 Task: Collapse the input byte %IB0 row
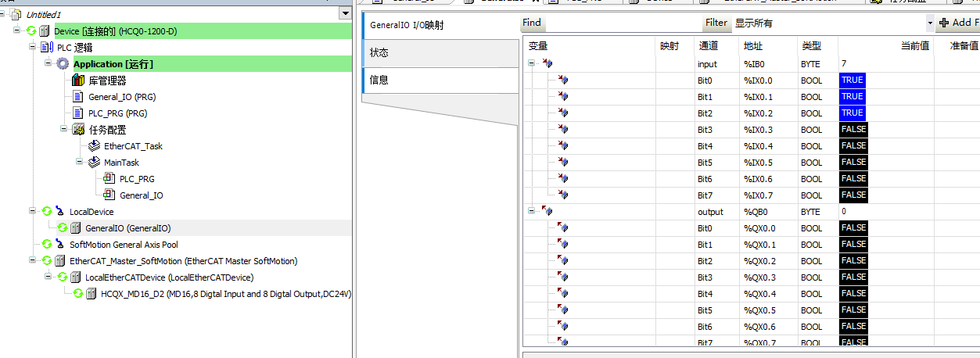coord(532,64)
